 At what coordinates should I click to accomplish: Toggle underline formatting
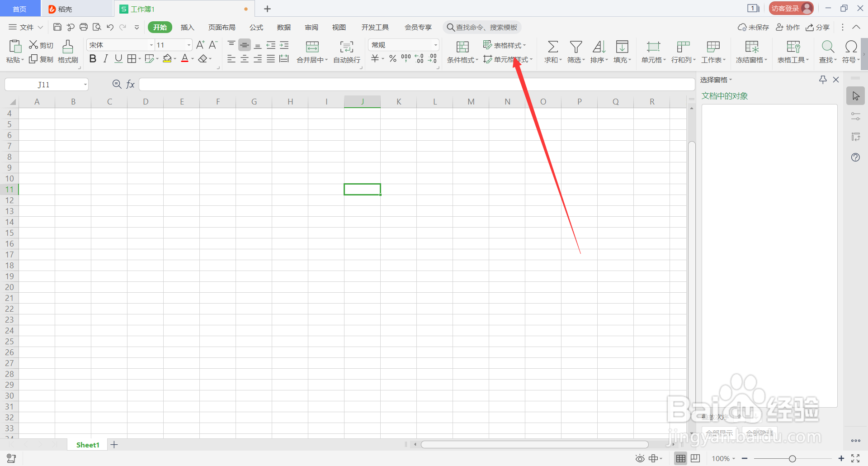click(x=118, y=58)
